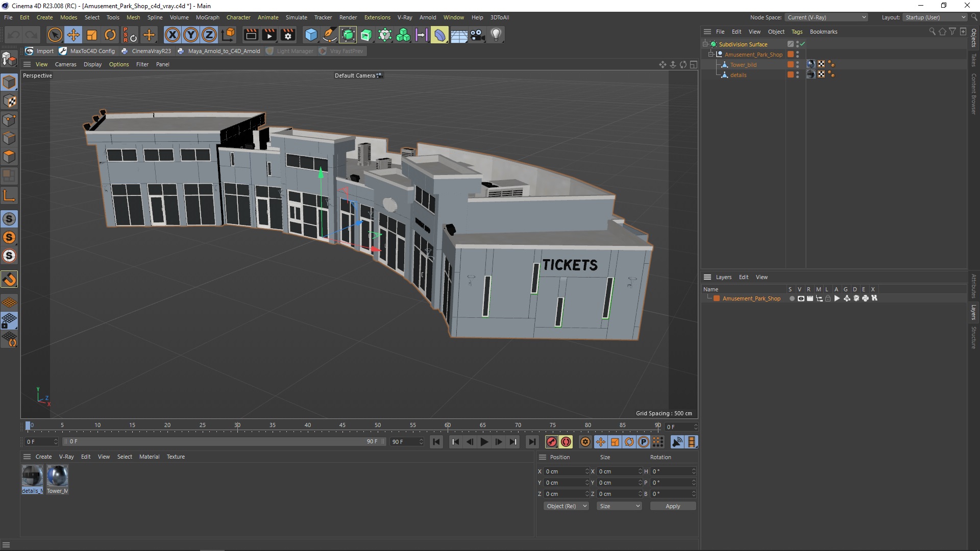Switch to Model mode in left sidebar
The height and width of the screenshot is (551, 980).
(x=9, y=82)
